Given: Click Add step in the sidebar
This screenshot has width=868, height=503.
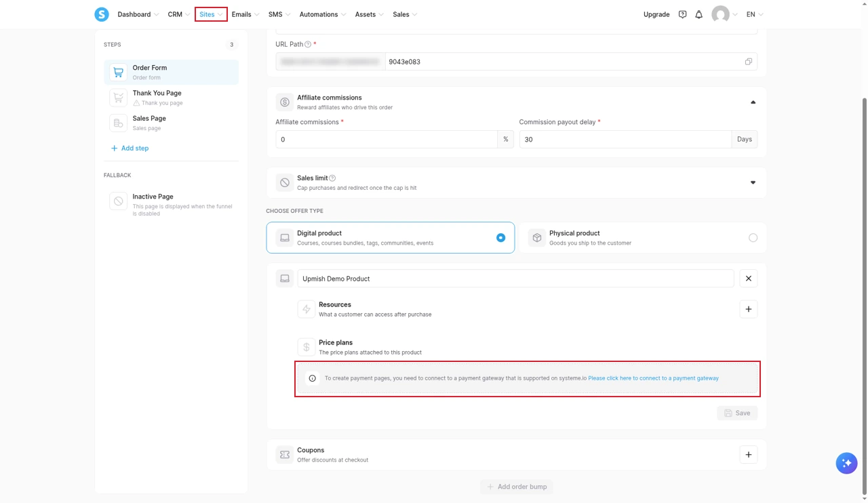Looking at the screenshot, I should [x=130, y=148].
